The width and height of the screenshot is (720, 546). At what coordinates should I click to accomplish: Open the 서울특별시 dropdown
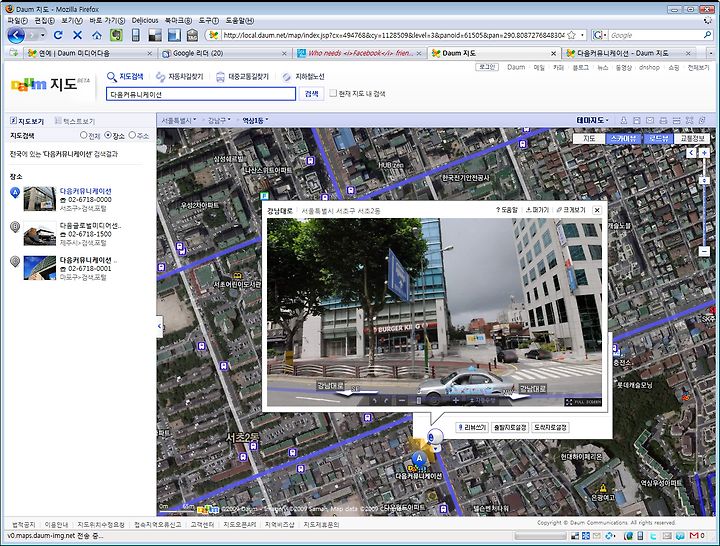pyautogui.click(x=179, y=120)
